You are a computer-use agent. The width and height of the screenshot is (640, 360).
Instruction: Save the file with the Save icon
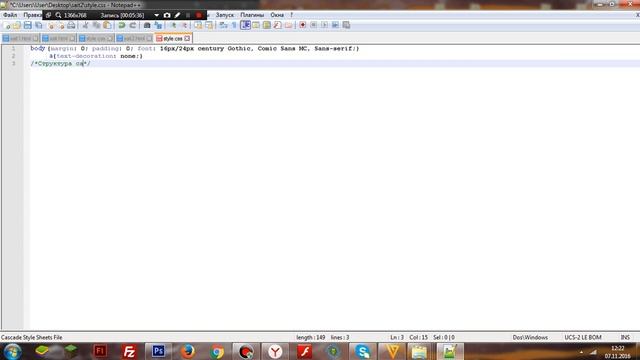(x=27, y=26)
